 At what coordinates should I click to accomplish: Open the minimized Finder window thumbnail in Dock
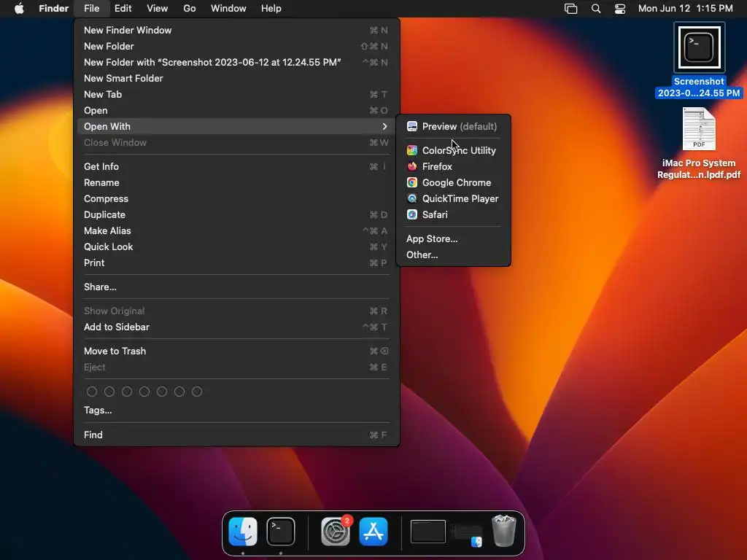(467, 534)
